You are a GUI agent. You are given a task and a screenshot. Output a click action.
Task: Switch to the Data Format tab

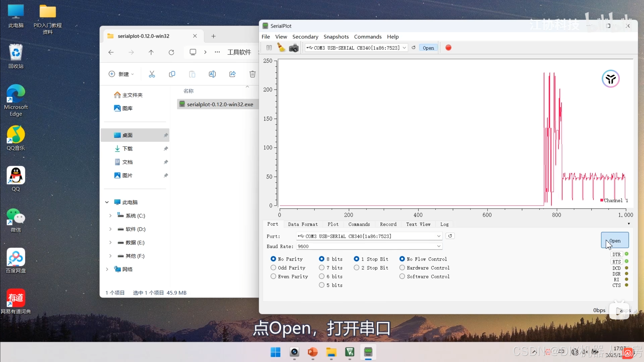click(x=303, y=224)
